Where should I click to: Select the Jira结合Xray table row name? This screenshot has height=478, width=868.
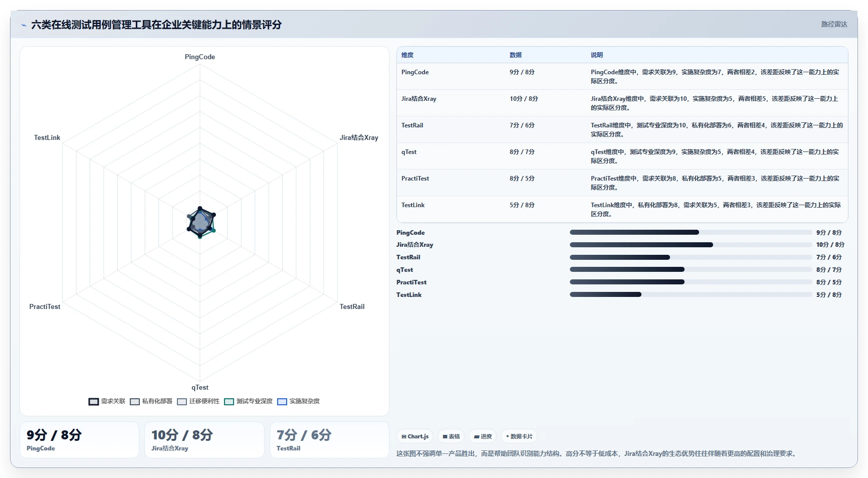click(x=419, y=99)
